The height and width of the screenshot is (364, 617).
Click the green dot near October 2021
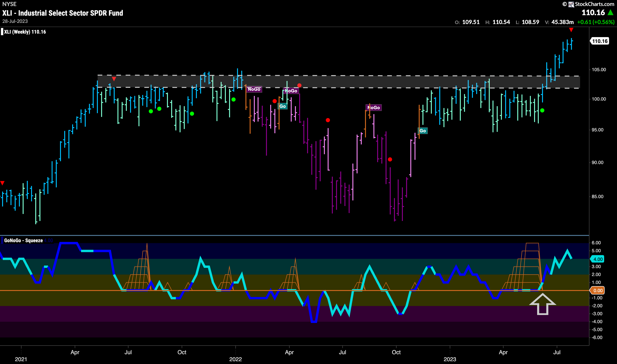coord(192,114)
